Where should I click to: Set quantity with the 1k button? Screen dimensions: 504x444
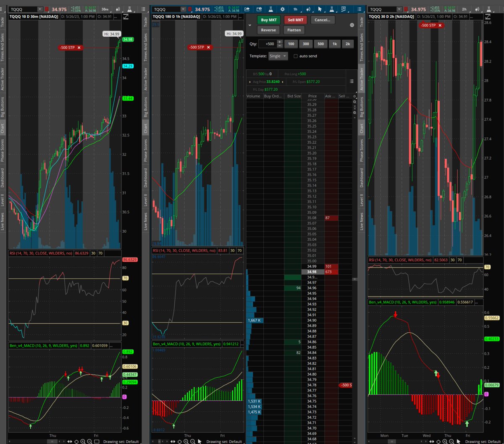point(335,44)
